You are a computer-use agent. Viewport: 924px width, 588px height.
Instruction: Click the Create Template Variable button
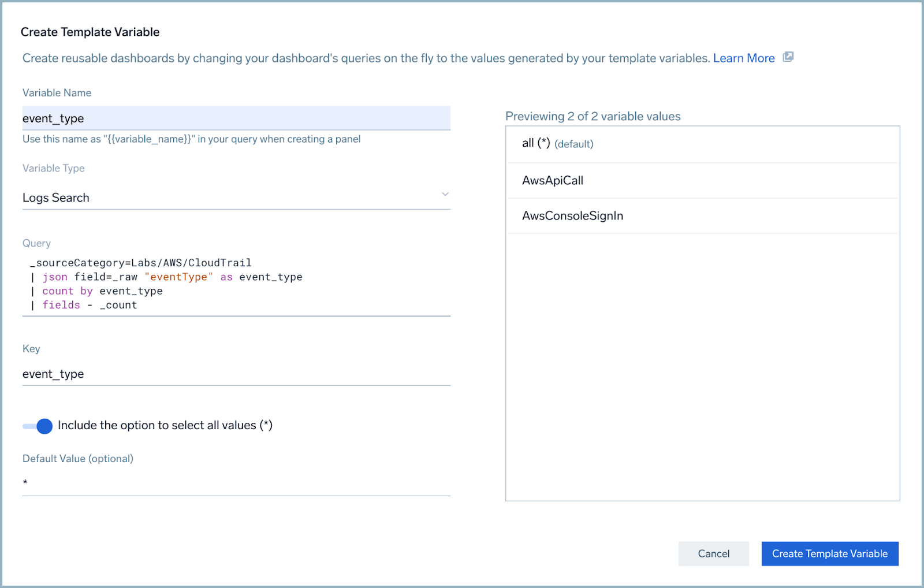[x=829, y=553]
